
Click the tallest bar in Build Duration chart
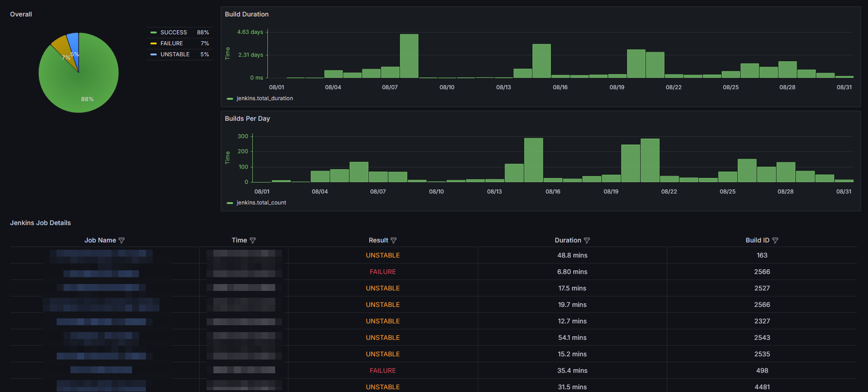(x=409, y=56)
